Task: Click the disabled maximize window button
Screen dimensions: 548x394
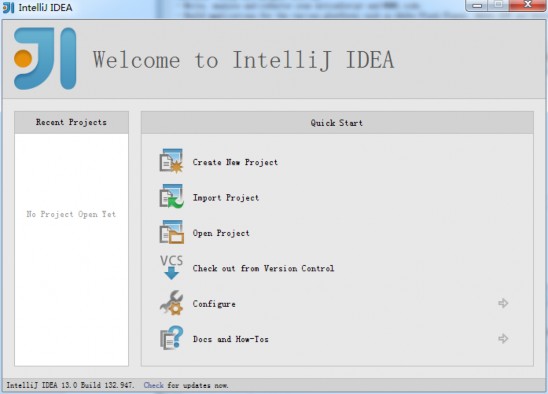Action: tap(499, 5)
